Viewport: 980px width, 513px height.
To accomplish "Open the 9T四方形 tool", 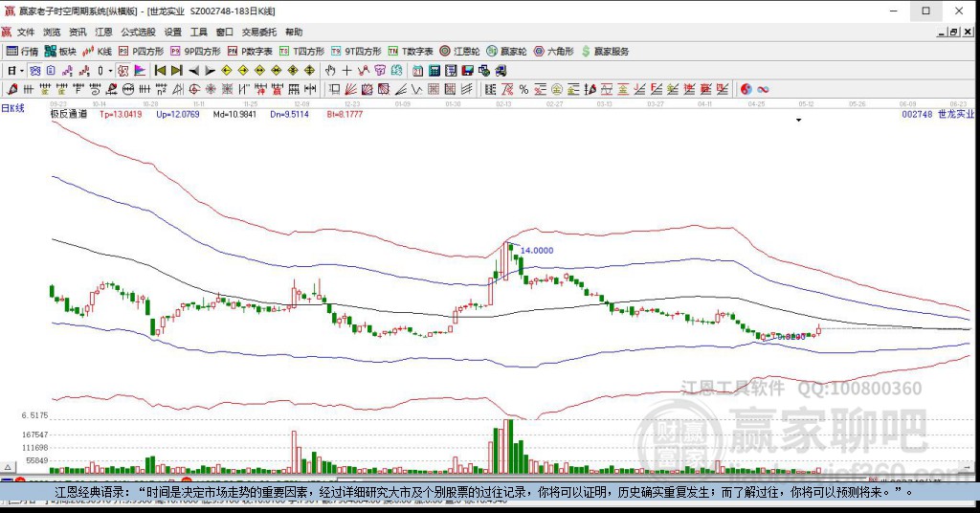I will 356,52.
